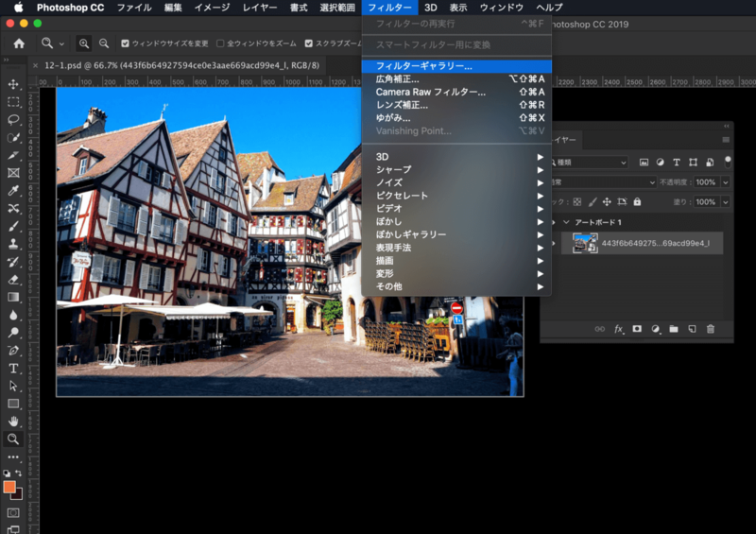Select the Hand tool
756x534 pixels.
[x=13, y=422]
